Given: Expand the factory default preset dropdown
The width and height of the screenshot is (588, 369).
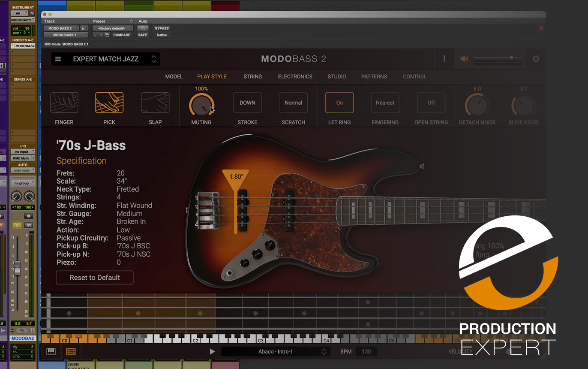Looking at the screenshot, I should pos(113,28).
